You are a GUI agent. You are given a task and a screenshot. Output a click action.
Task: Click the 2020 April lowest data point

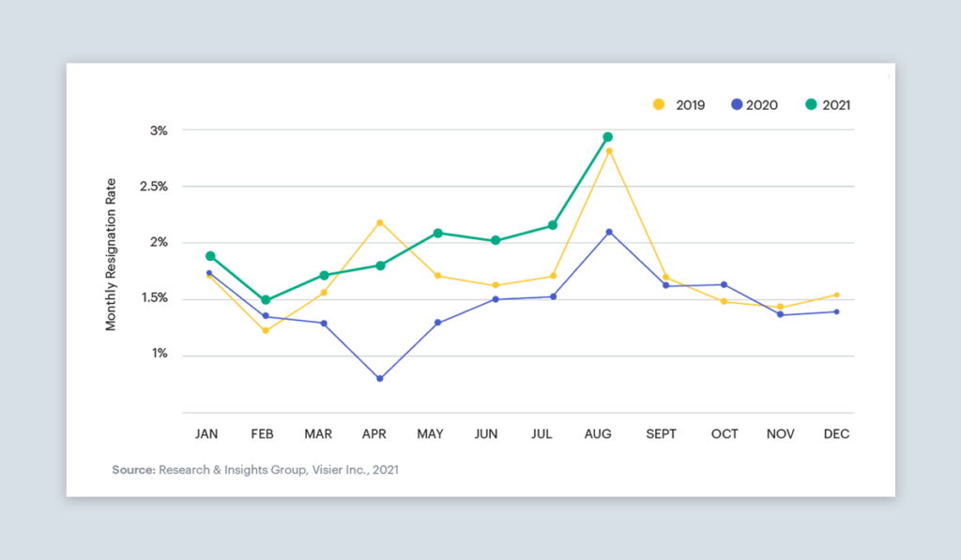[380, 379]
